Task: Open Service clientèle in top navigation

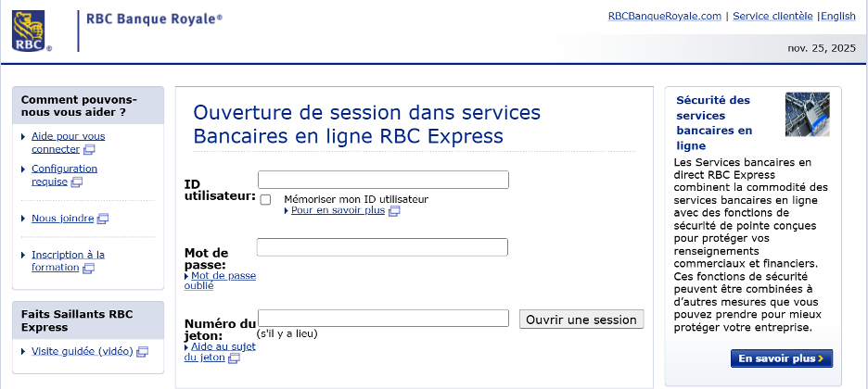Action: pyautogui.click(x=772, y=16)
